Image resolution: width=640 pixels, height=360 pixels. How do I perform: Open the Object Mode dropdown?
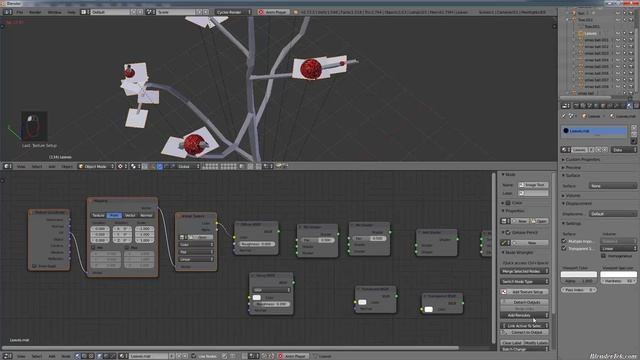[96, 166]
